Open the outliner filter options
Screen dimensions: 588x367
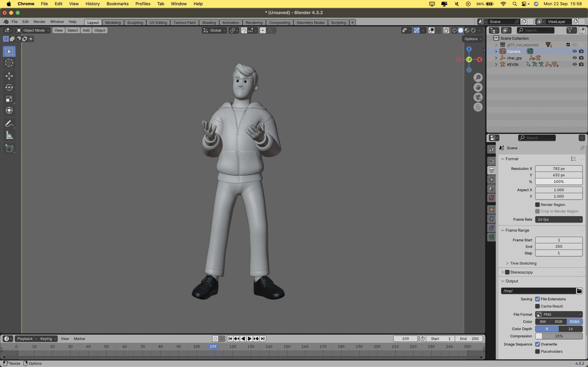pyautogui.click(x=570, y=30)
